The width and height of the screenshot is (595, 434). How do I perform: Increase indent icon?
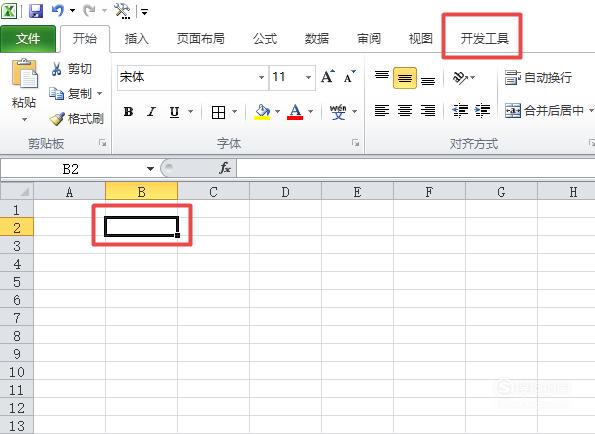click(483, 111)
